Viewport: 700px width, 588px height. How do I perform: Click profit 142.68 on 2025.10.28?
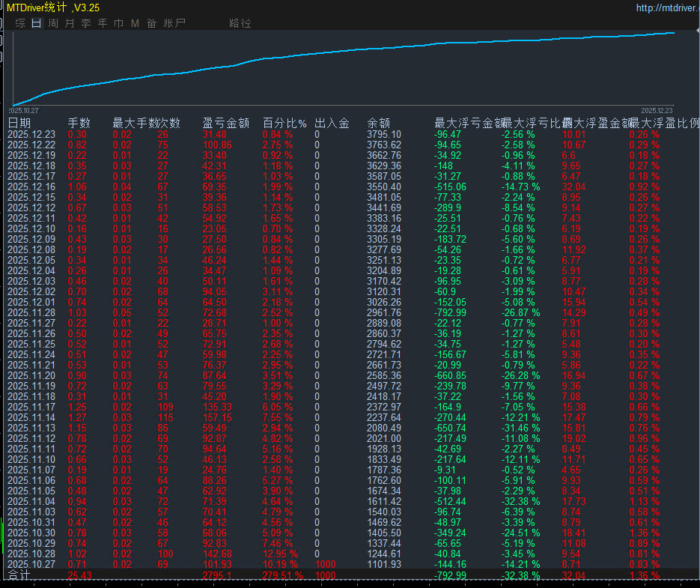217,554
